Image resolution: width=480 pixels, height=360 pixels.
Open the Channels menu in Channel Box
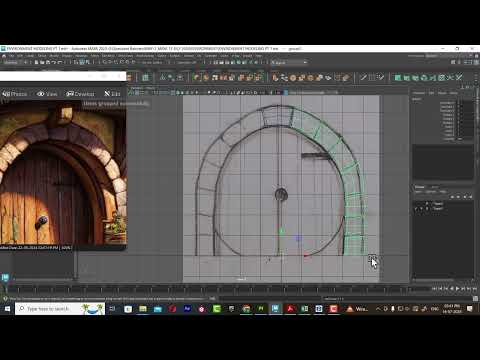pos(419,93)
